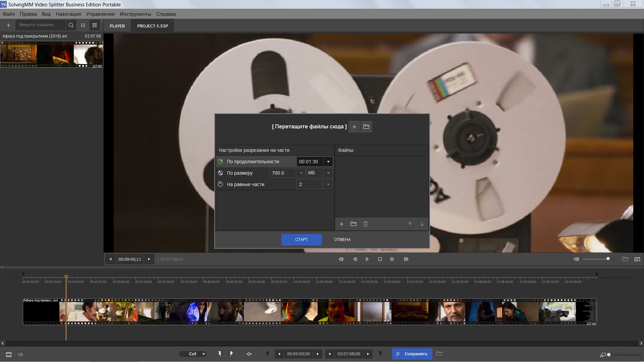The image size is (644, 362).
Task: Open the folder icon under the Файлы list
Action: (354, 224)
